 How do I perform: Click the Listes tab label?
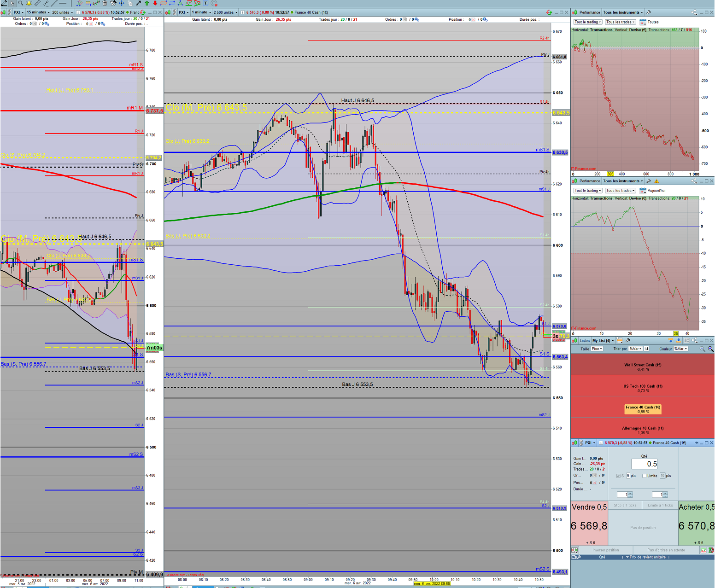(x=585, y=341)
